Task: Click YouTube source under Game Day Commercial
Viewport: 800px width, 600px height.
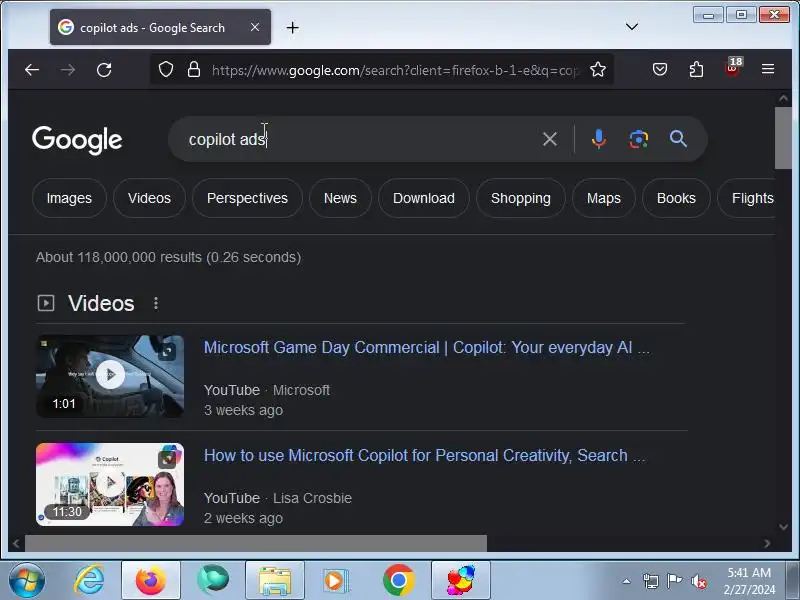Action: click(x=232, y=390)
